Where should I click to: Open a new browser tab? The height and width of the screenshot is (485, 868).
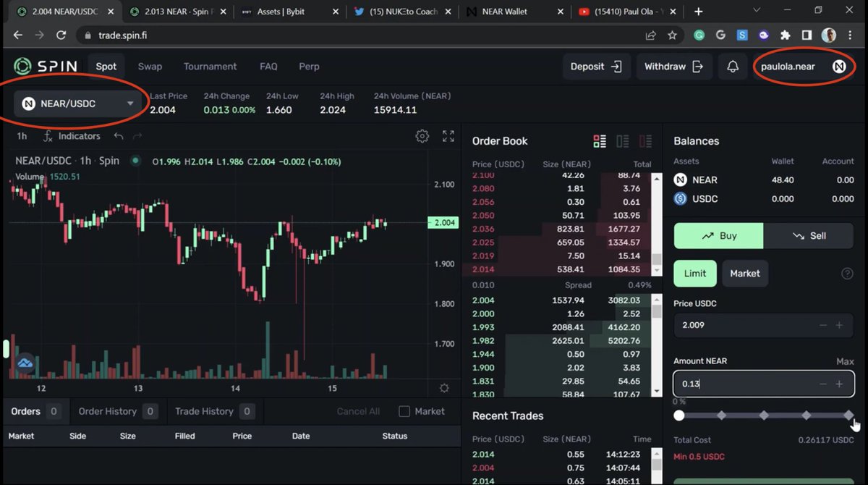click(x=698, y=12)
